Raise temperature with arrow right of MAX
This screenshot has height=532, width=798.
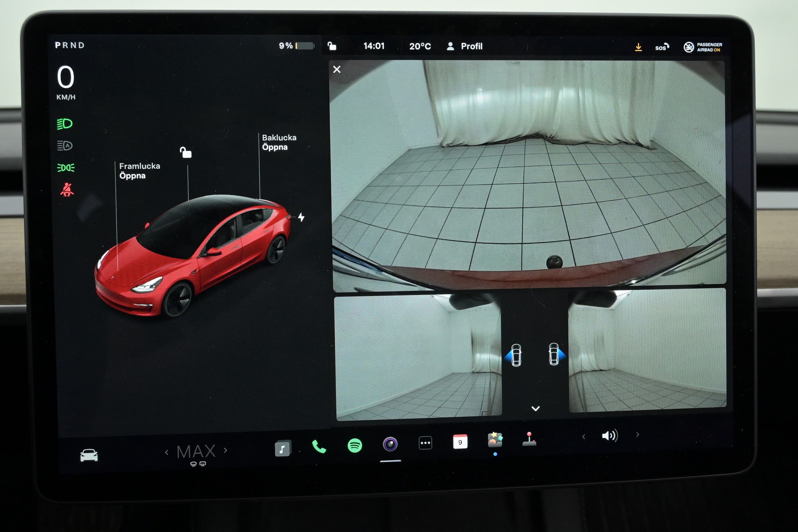click(x=225, y=450)
